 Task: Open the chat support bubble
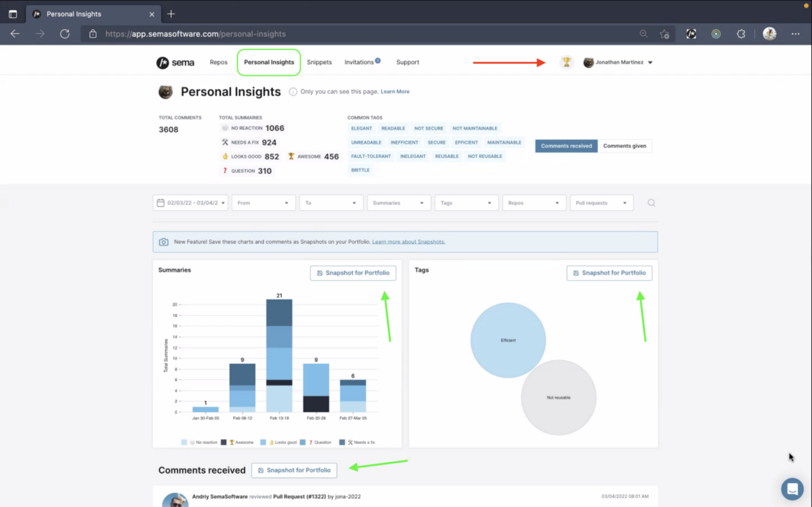(x=792, y=489)
